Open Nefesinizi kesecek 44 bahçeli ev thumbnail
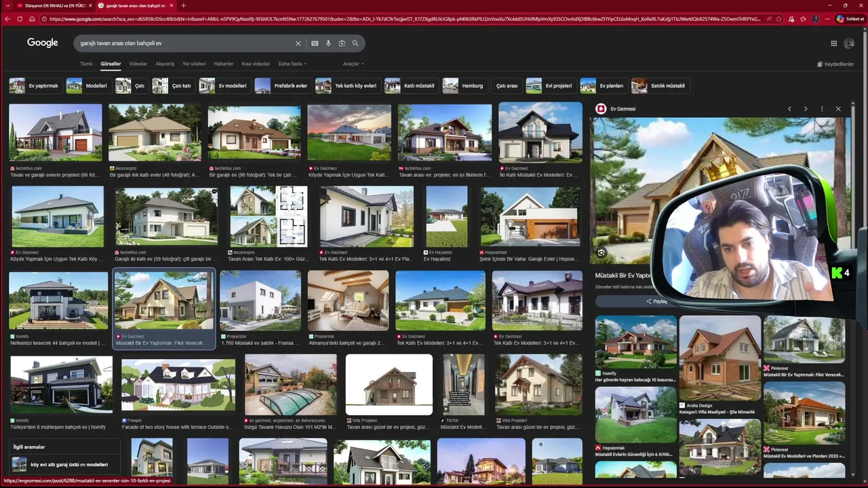Viewport: 868px width, 488px height. pyautogui.click(x=58, y=300)
